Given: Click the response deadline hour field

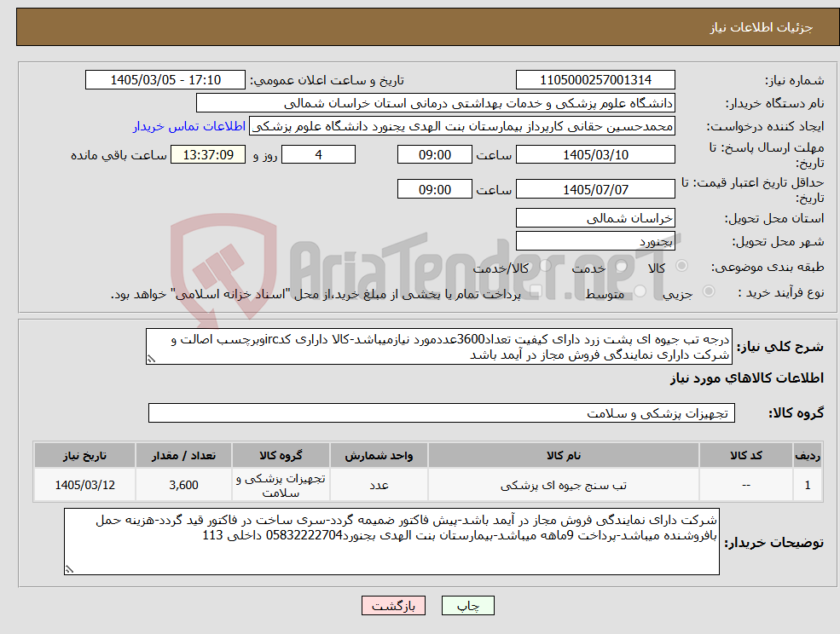Looking at the screenshot, I should [x=434, y=155].
